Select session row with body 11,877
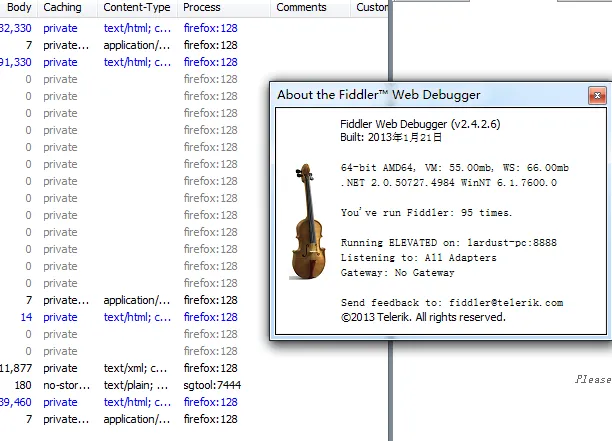 pos(194,368)
